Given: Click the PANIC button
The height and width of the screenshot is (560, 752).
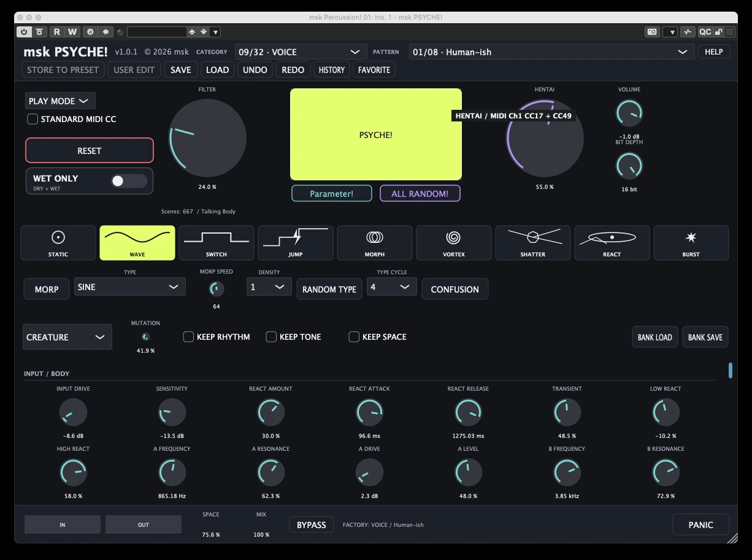Looking at the screenshot, I should 700,525.
